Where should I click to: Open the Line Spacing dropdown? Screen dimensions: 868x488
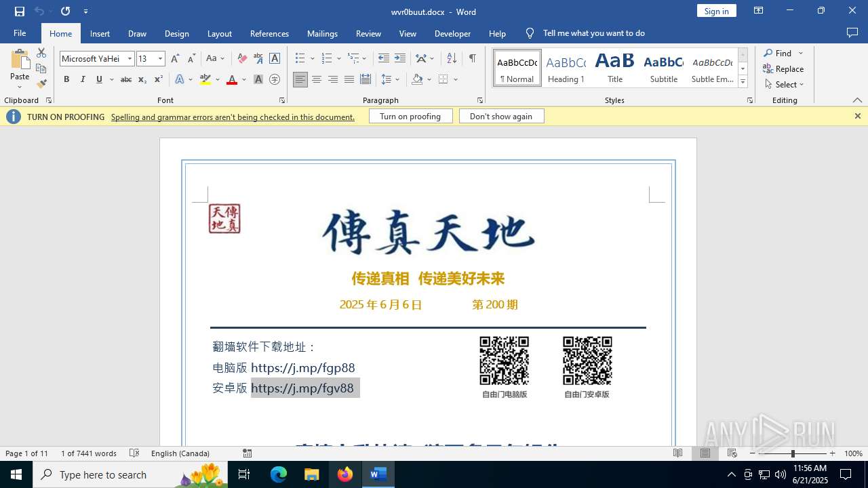pos(391,79)
